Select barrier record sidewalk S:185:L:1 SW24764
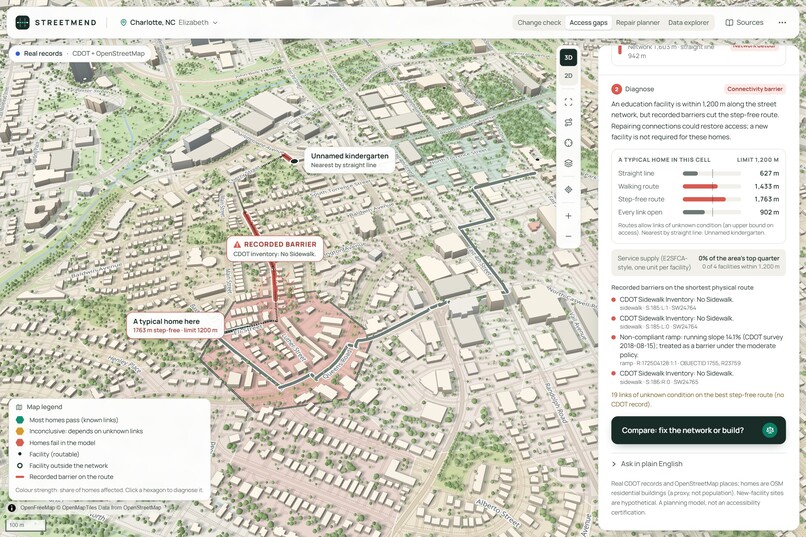Screen dimensions: 806x537 click(x=698, y=303)
